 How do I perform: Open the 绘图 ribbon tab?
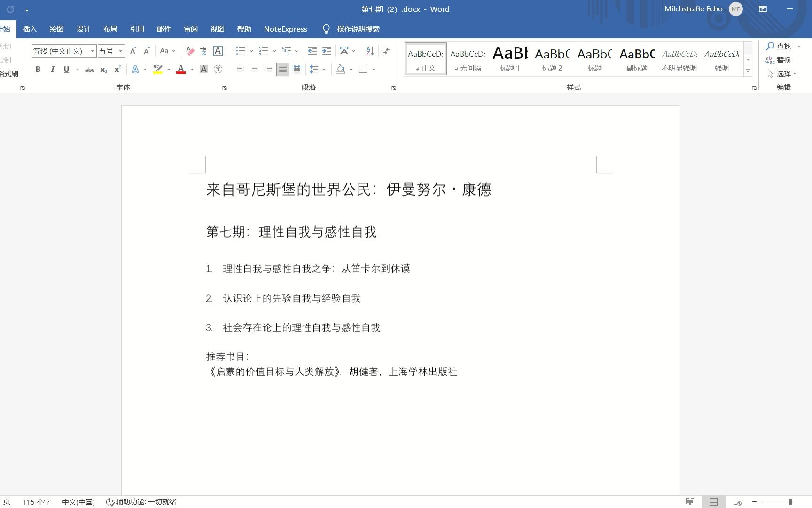[56, 29]
